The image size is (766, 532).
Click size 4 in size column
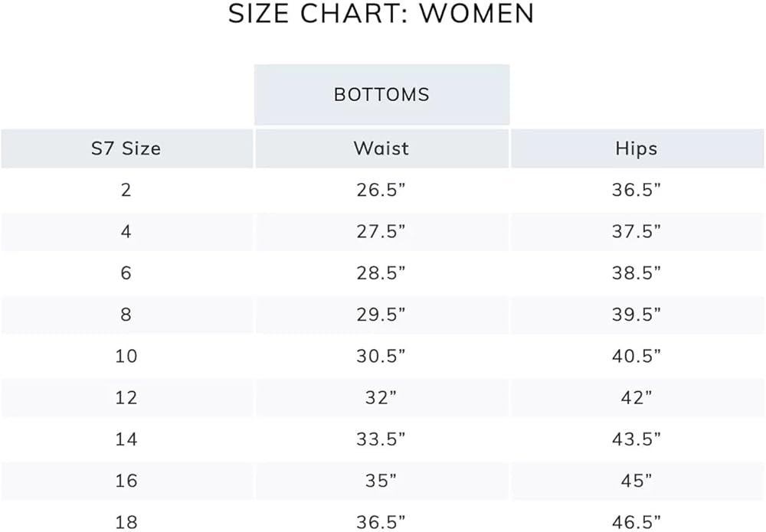click(x=126, y=231)
